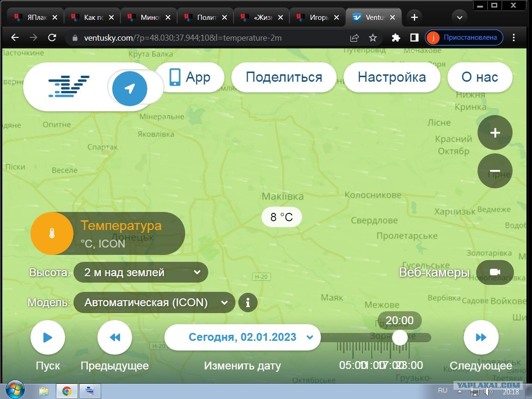
Task: Click the site lock icon
Action: [x=75, y=38]
